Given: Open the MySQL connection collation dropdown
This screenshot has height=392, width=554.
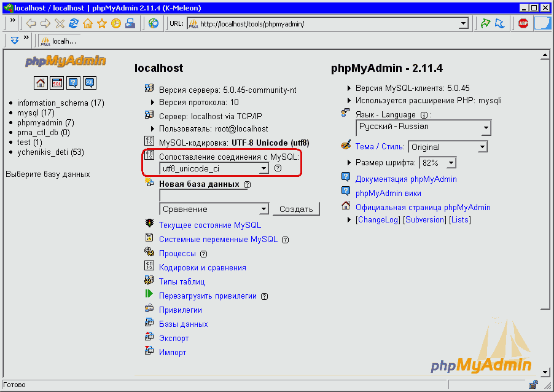Looking at the screenshot, I should (214, 168).
